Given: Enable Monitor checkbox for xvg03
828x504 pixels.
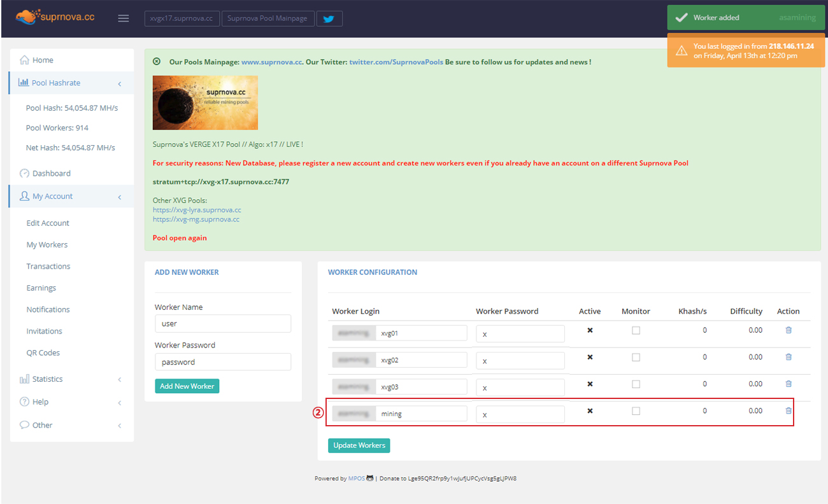Looking at the screenshot, I should click(x=636, y=384).
